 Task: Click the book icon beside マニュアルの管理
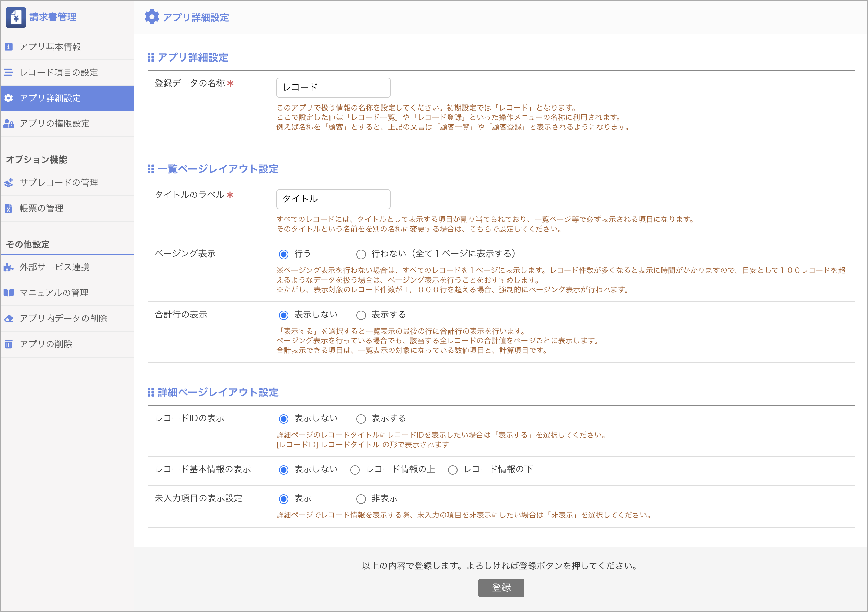coord(9,293)
